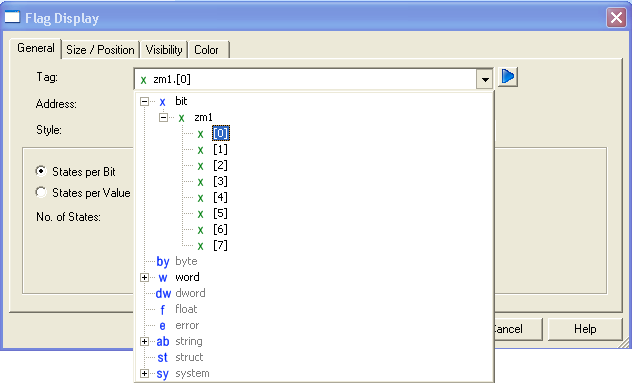Screen dimensions: 632x383
Task: Select the [4] bit entry
Action: pyautogui.click(x=220, y=198)
